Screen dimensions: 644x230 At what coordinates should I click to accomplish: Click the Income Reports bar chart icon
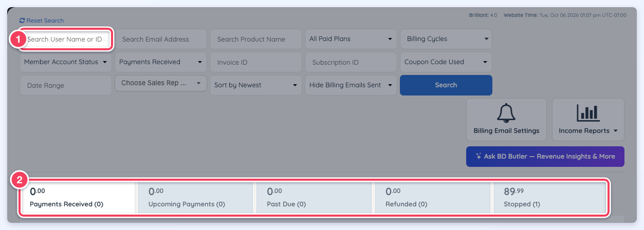coord(588,113)
